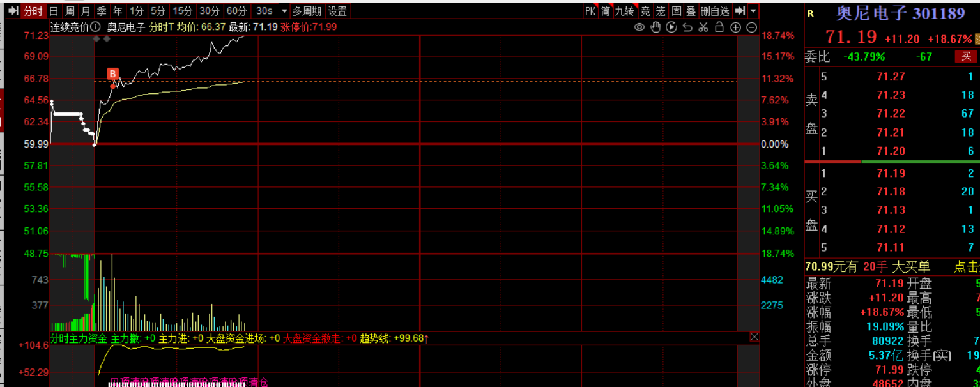Image resolution: width=980 pixels, height=387 pixels.
Task: Toggle the 叠 overlay mode
Action: coord(691,11)
